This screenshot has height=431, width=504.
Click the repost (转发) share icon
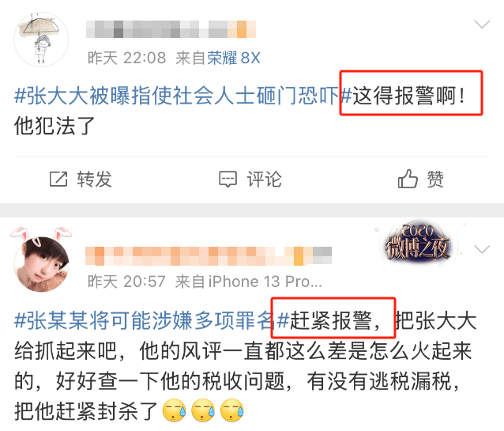(x=58, y=179)
